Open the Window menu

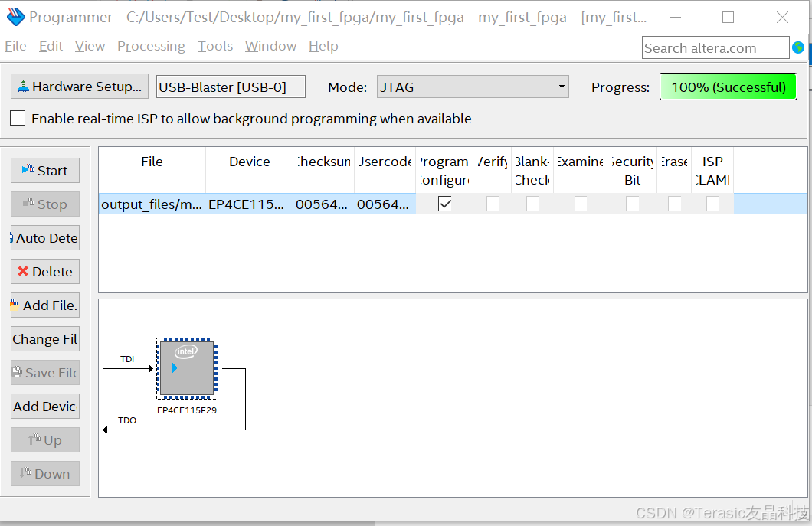(270, 46)
